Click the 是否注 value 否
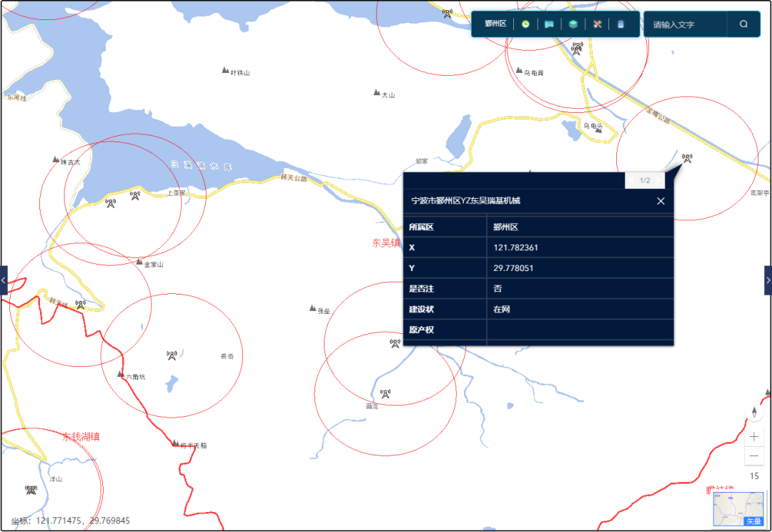The height and width of the screenshot is (532, 772). point(498,289)
